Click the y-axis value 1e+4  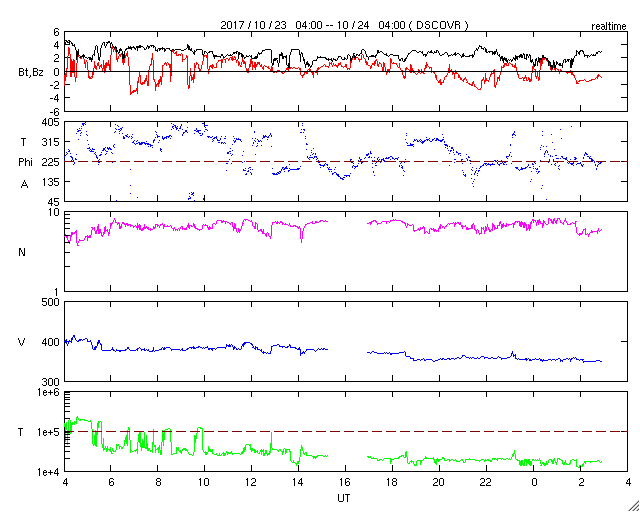click(48, 472)
